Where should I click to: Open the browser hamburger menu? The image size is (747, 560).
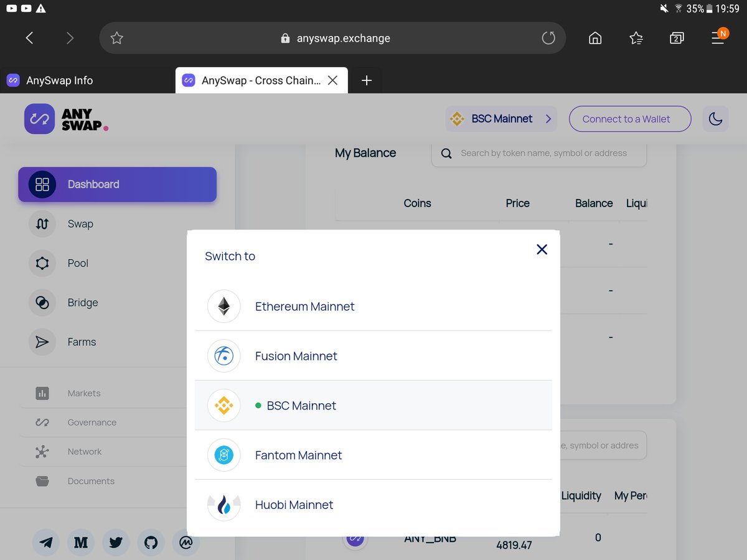point(719,37)
